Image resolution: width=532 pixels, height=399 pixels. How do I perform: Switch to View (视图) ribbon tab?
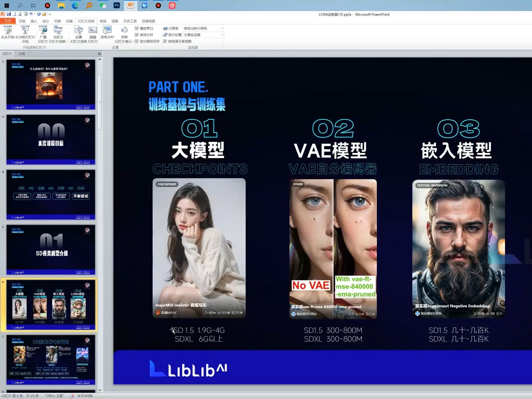[x=115, y=21]
